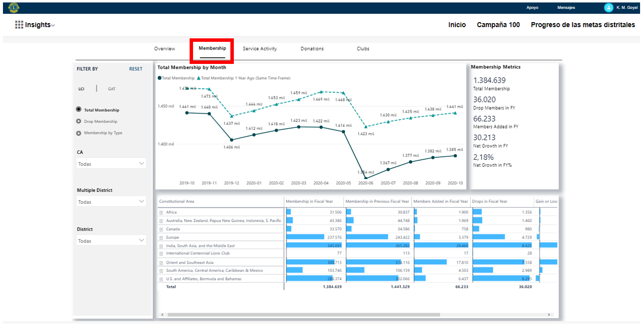
Task: Switch to the Donations tab
Action: pyautogui.click(x=312, y=49)
